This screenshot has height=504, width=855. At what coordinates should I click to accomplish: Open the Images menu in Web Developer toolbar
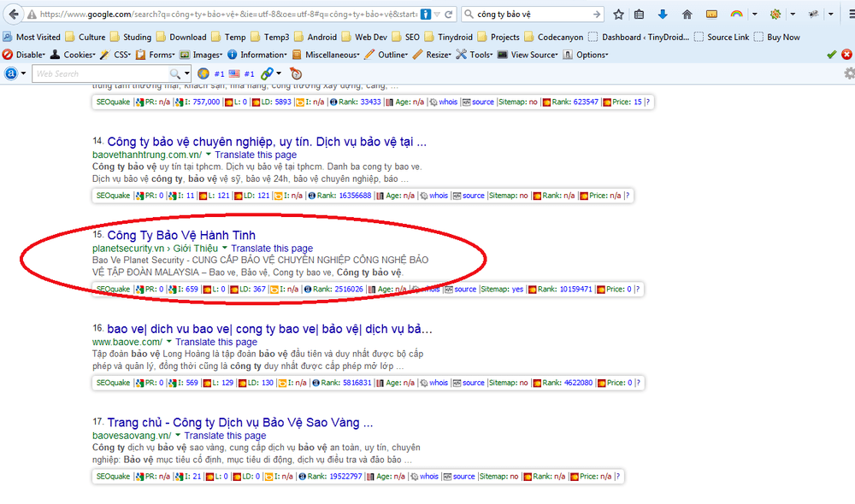201,55
